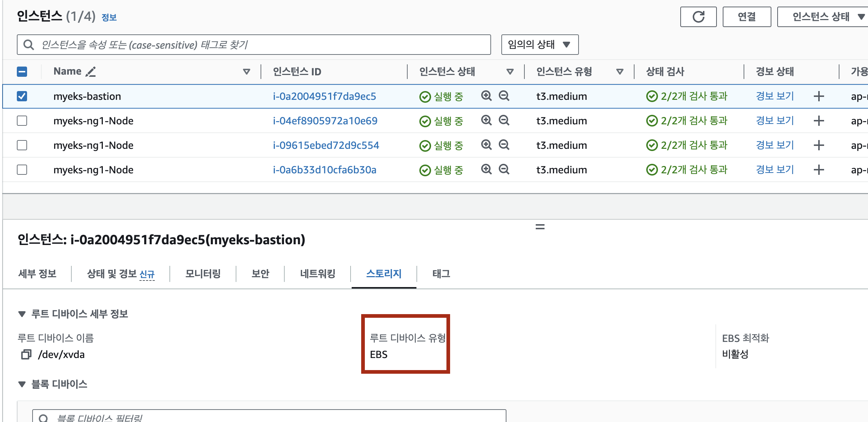The image size is (868, 422).
Task: Collapse the 루트 디바이스 세부 정보 section
Action: tap(22, 314)
